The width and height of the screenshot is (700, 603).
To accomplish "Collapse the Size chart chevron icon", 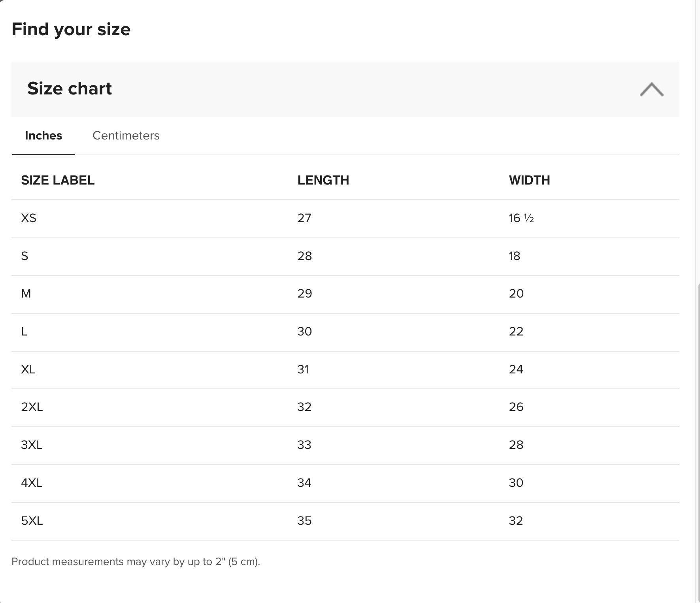I will (x=651, y=89).
